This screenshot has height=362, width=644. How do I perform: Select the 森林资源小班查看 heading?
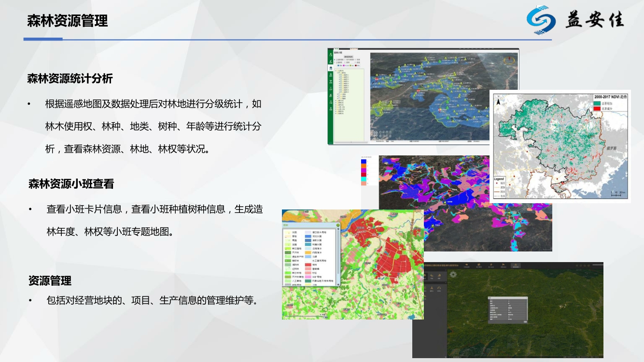coord(71,184)
